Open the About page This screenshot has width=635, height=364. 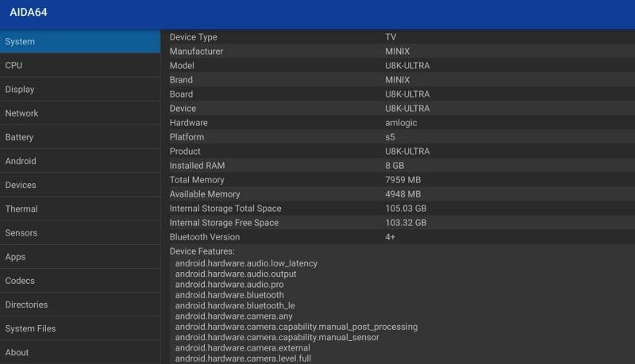(79, 352)
